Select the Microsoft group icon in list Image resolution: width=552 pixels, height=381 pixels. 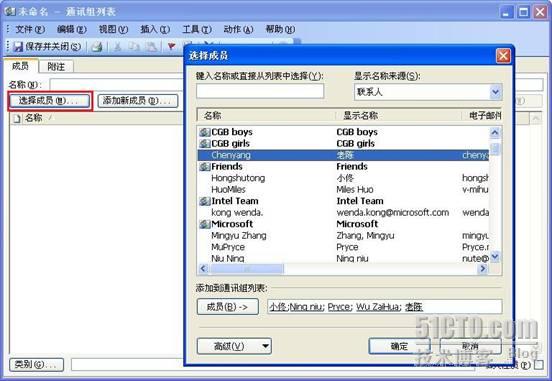click(x=205, y=224)
